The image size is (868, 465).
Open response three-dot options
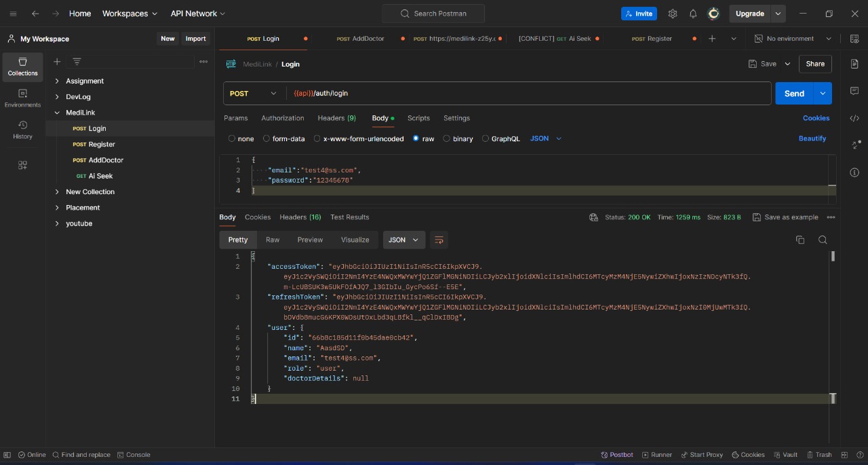[831, 217]
